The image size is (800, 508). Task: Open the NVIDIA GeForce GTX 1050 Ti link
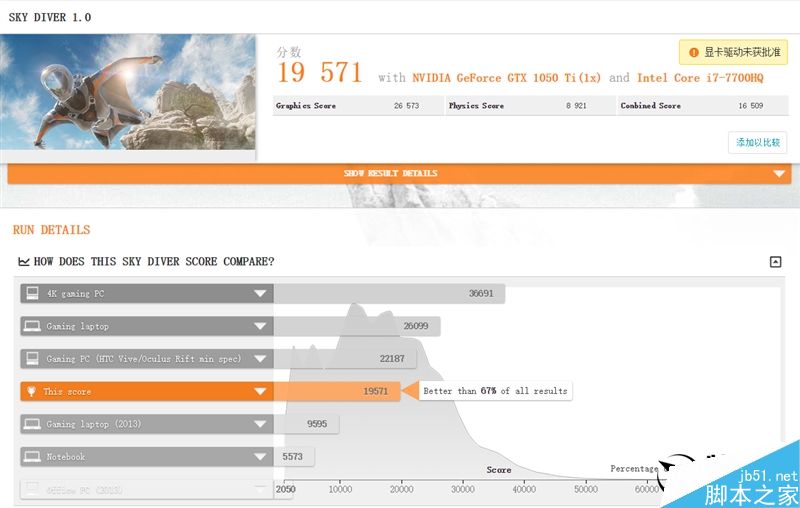(x=507, y=78)
